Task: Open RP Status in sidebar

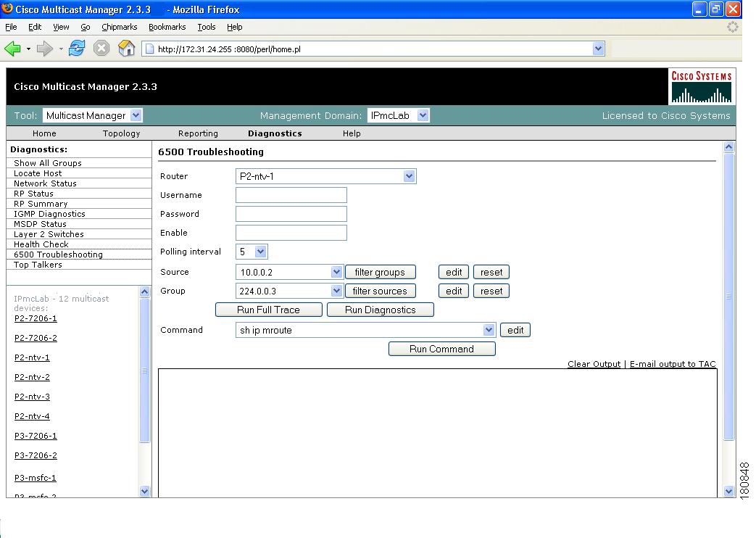Action: click(33, 194)
